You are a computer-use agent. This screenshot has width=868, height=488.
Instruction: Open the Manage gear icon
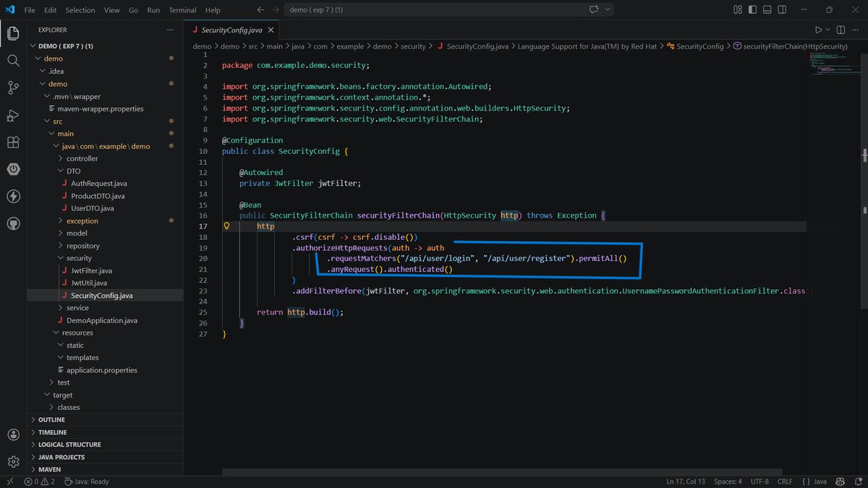[13, 461]
